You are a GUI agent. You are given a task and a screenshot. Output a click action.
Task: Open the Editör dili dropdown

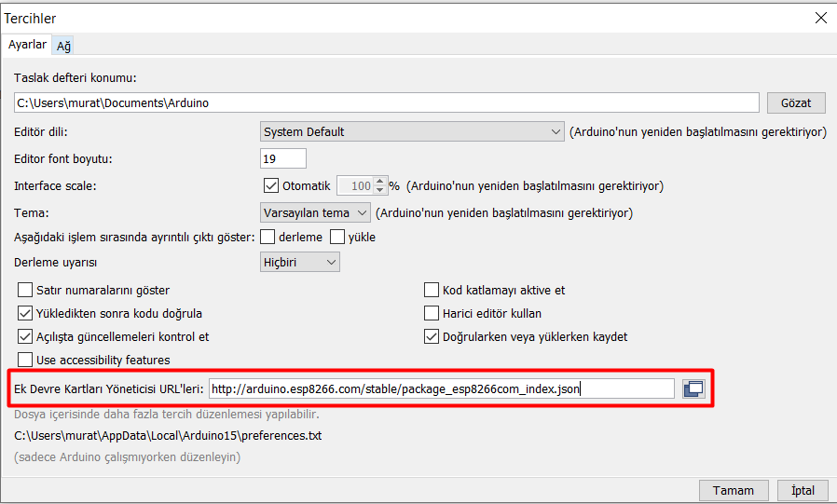[x=412, y=131]
